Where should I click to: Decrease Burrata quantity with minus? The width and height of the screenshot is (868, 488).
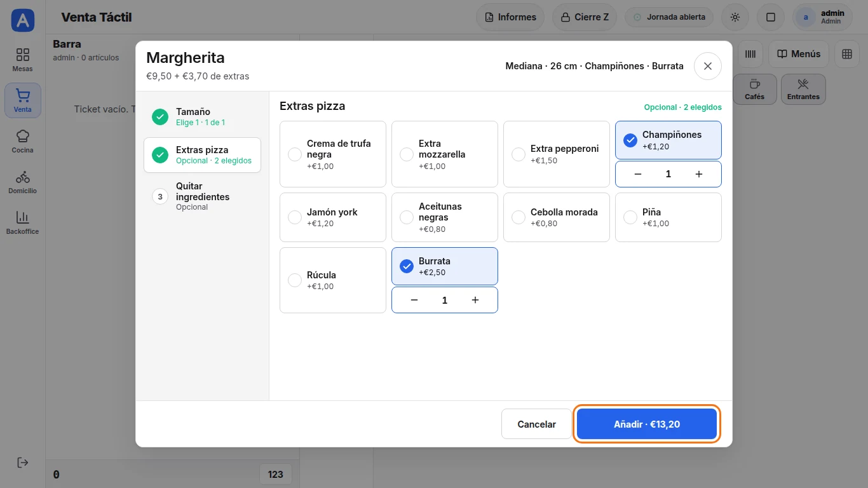(x=414, y=300)
